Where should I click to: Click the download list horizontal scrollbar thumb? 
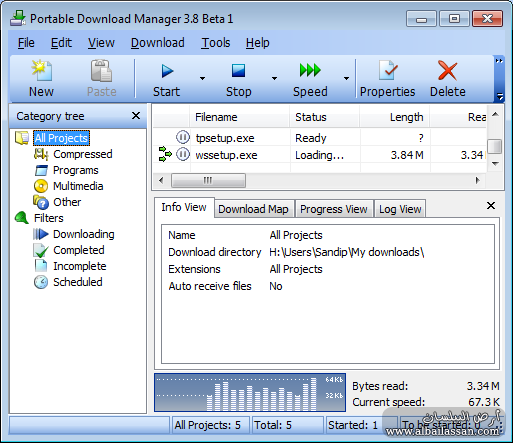pyautogui.click(x=208, y=180)
